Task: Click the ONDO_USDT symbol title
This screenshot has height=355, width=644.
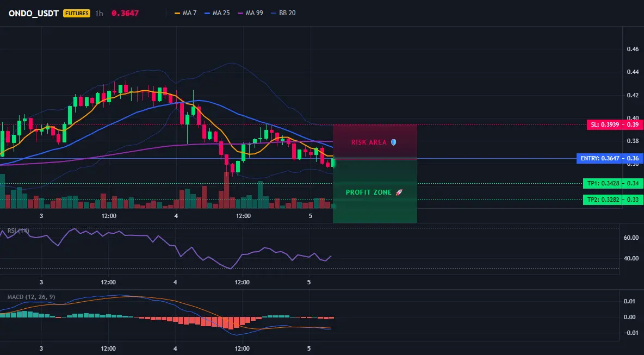Action: pyautogui.click(x=34, y=13)
